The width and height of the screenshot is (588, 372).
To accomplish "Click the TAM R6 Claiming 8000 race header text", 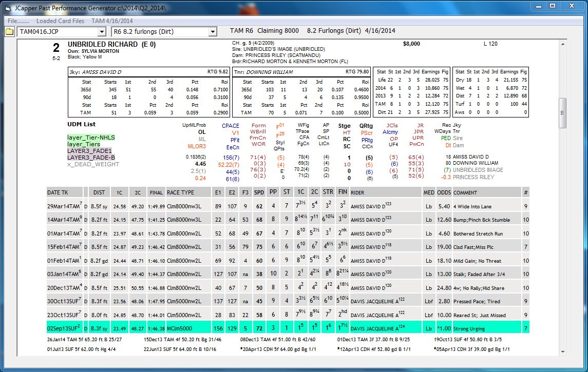I will click(264, 31).
